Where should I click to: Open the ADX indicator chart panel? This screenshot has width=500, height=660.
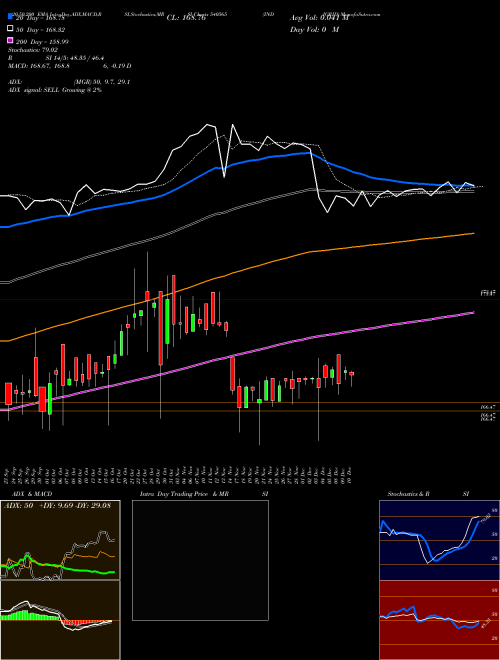(60, 540)
